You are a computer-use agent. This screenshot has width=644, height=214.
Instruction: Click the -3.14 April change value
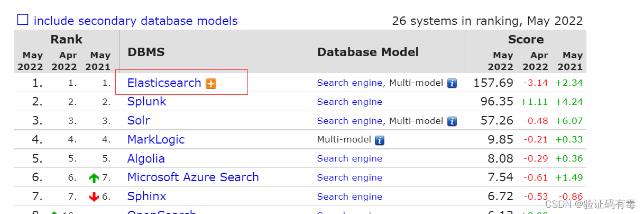(x=536, y=83)
